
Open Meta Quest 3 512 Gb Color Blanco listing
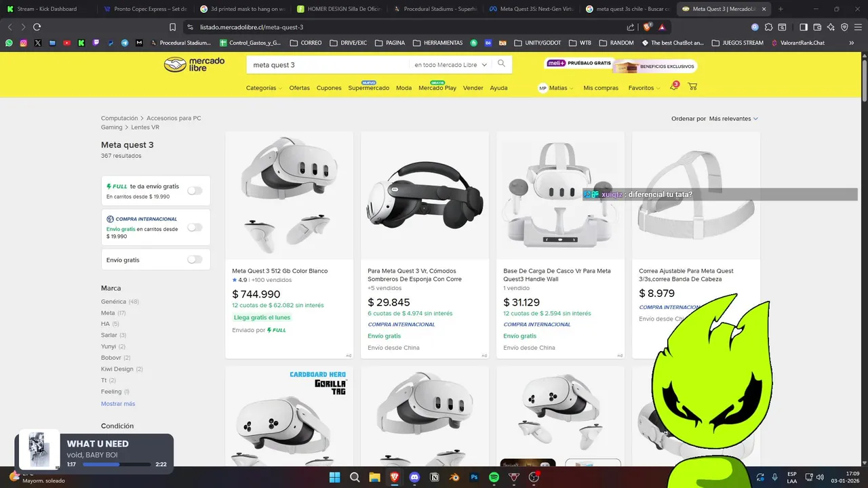coord(279,271)
